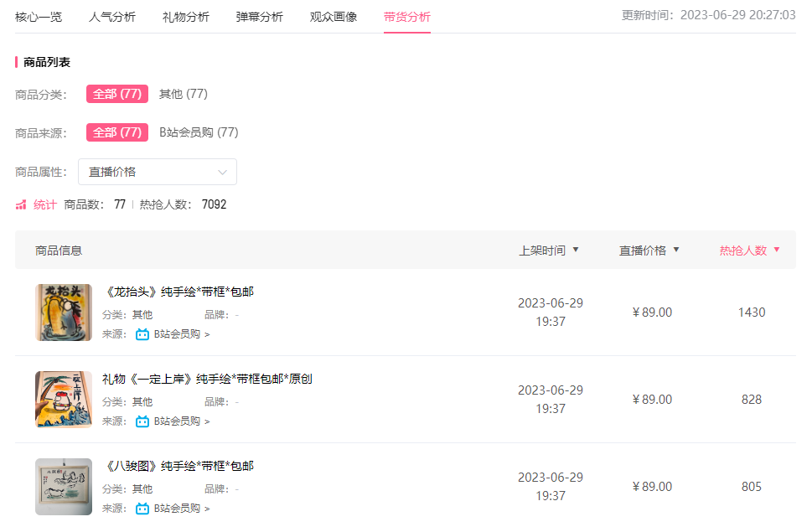View the 龙抬头 painting thumbnail
Screen dimensions: 812x527
(x=64, y=313)
